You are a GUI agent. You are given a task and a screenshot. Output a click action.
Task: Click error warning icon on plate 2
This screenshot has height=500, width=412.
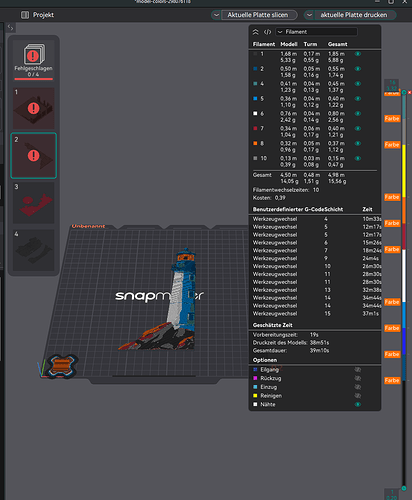[33, 155]
